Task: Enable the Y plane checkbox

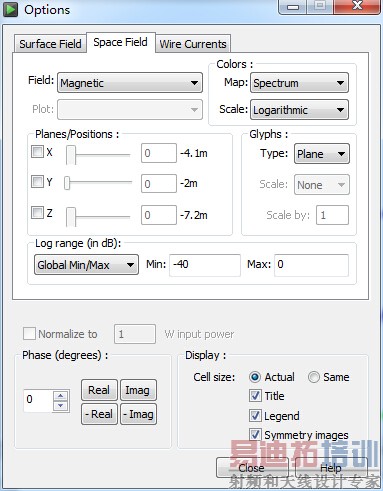Action: (x=37, y=182)
